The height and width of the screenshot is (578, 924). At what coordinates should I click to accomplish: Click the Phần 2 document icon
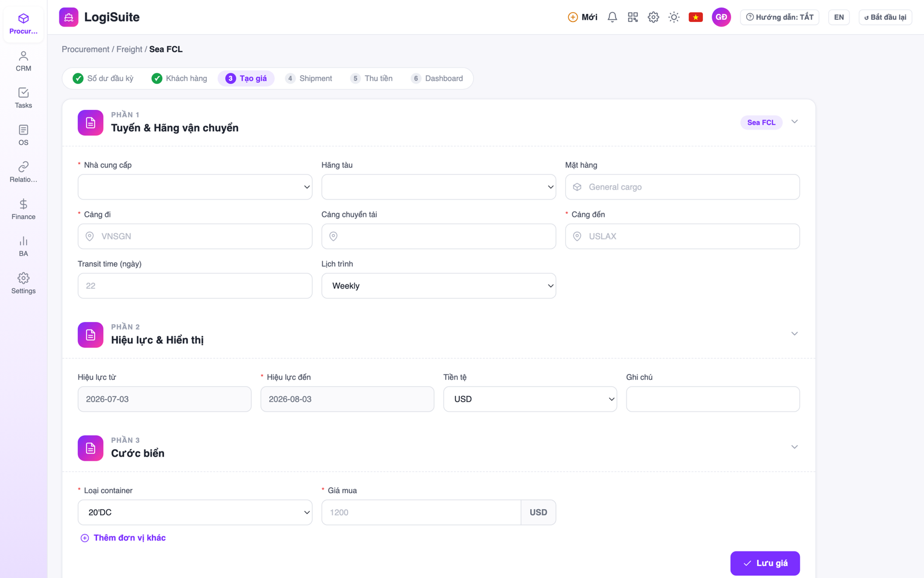pyautogui.click(x=91, y=335)
